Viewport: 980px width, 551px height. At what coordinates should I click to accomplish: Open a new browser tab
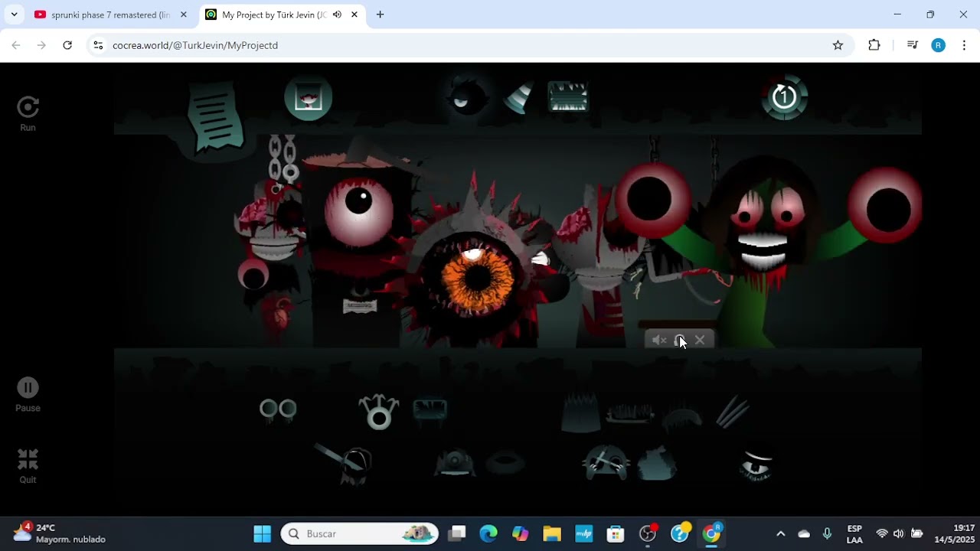380,15
